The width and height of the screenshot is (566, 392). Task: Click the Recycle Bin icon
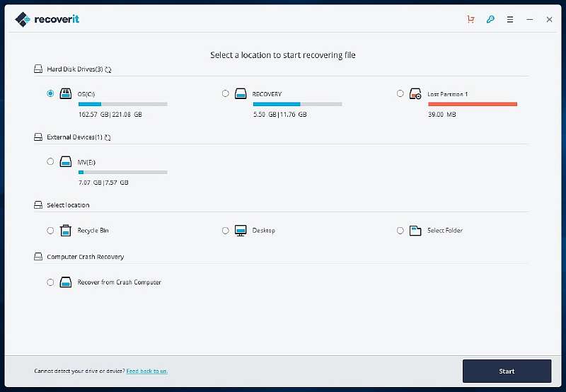pyautogui.click(x=66, y=231)
